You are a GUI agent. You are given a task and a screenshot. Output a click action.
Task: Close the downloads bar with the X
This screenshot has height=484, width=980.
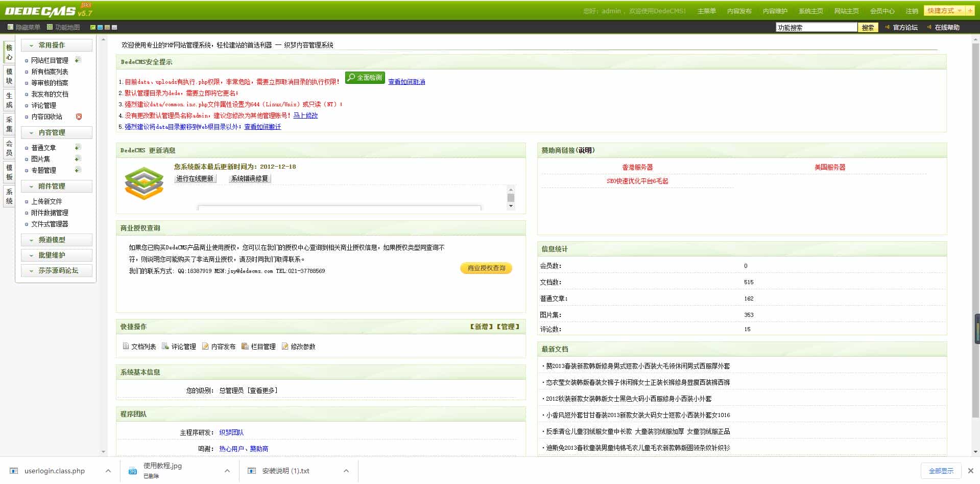click(x=971, y=471)
